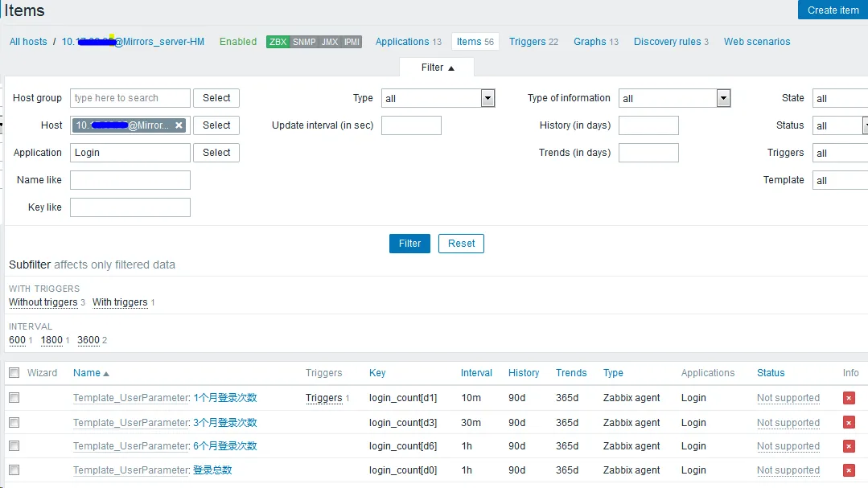The image size is (868, 488).
Task: Focus the Trends (in days) field
Action: [648, 153]
